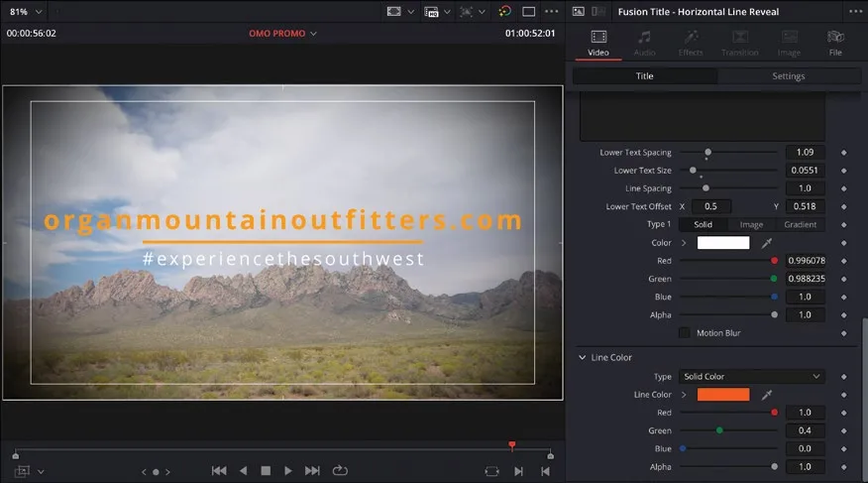Open dropdown beside transform overlay icon below viewer
The width and height of the screenshot is (868, 483).
41,472
